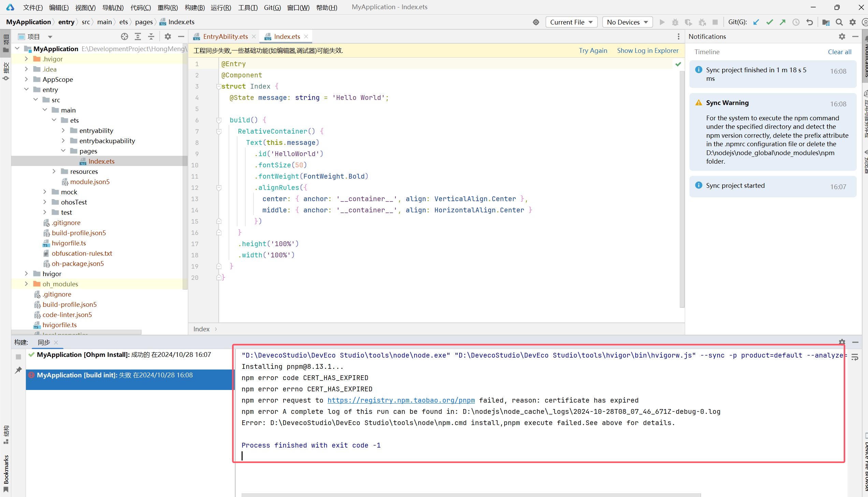Click the Sync Warning notification
This screenshot has height=497, width=868.
pos(773,132)
